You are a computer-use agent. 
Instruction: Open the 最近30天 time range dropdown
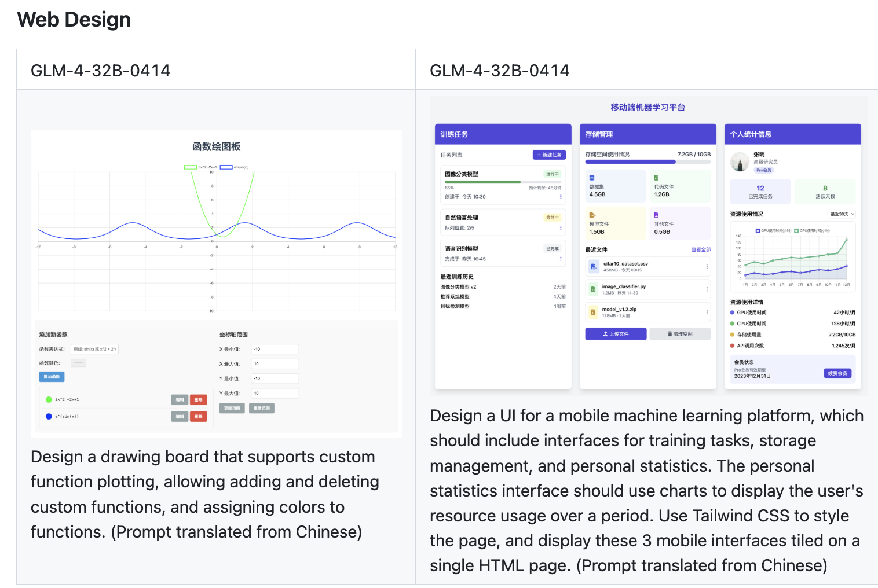pos(842,214)
